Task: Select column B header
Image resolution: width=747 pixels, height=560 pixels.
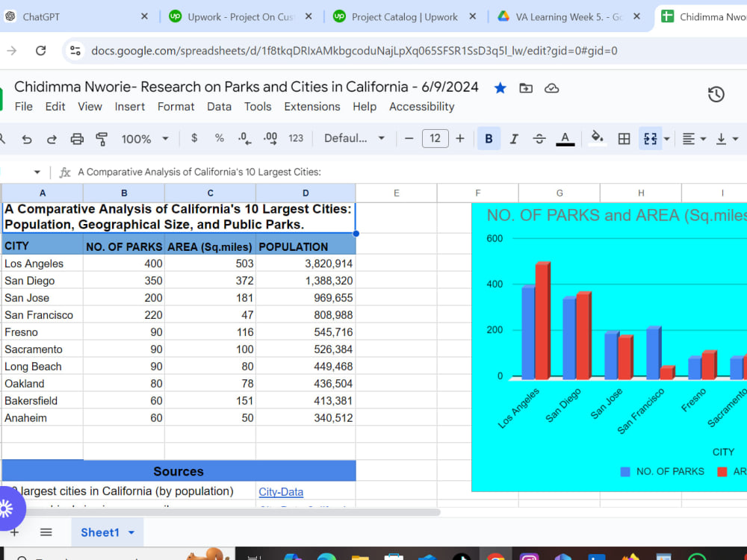Action: point(124,193)
